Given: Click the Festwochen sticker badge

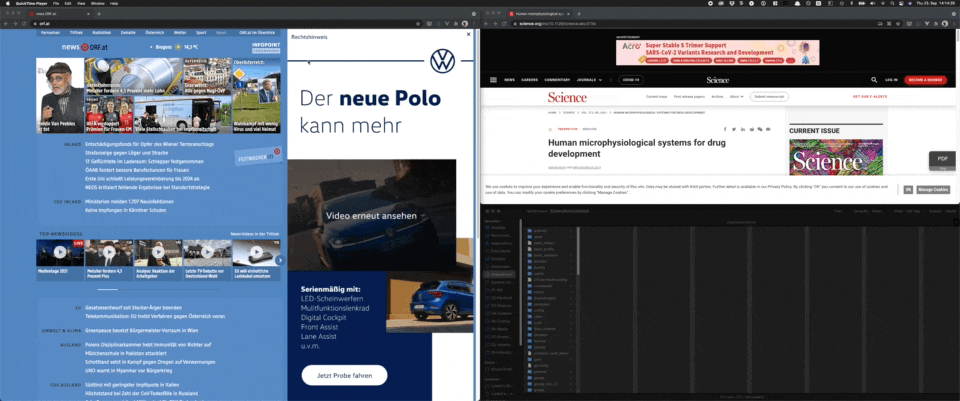Looking at the screenshot, I should pos(258,156).
